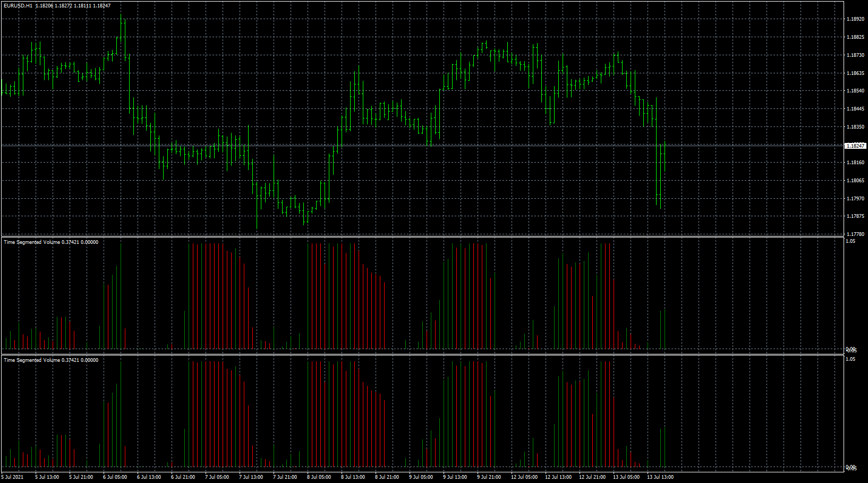Click the 1.05 scale label in upper indicator window
Image resolution: width=868 pixels, height=483 pixels.
tap(850, 241)
